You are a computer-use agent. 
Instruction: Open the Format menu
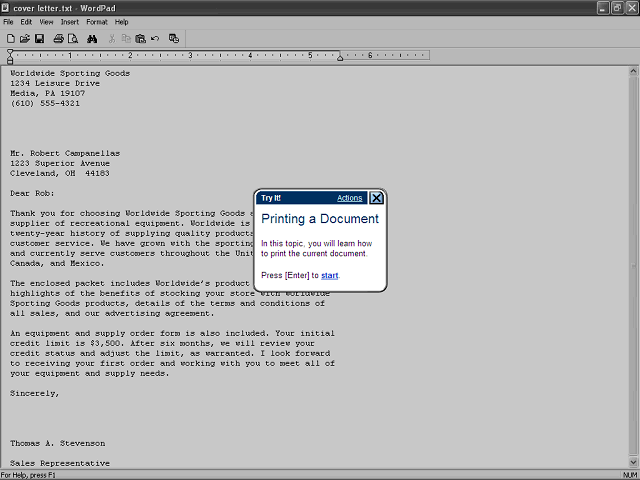(x=97, y=22)
